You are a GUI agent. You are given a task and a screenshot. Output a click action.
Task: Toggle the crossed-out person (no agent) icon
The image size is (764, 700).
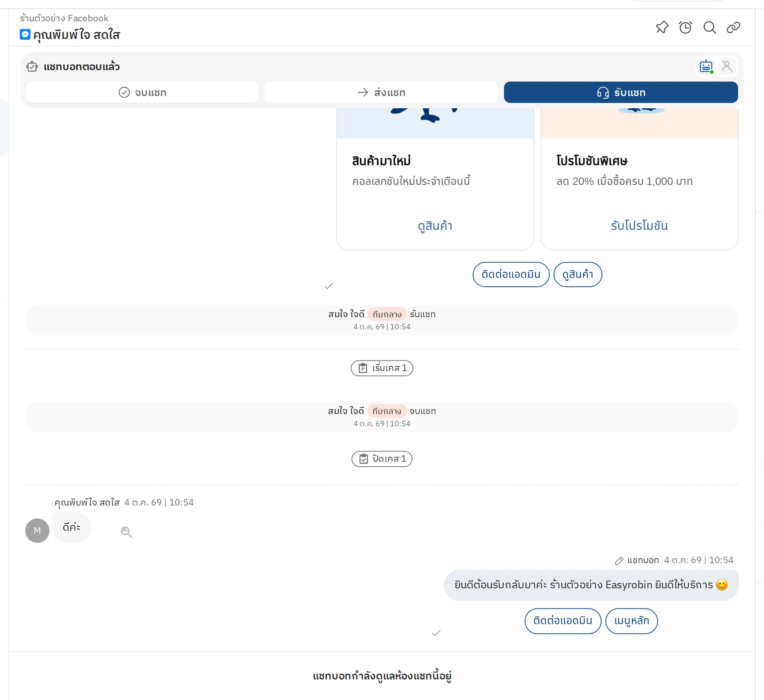(727, 66)
